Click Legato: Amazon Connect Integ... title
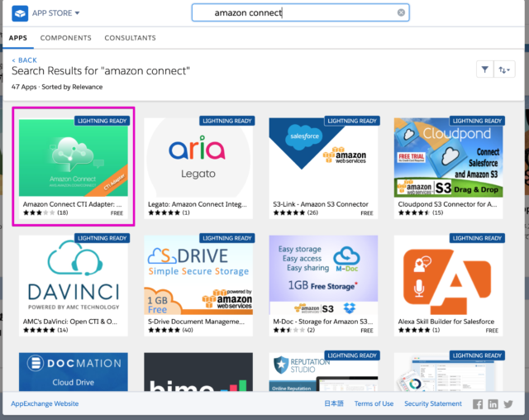This screenshot has height=420, width=529. pyautogui.click(x=198, y=204)
